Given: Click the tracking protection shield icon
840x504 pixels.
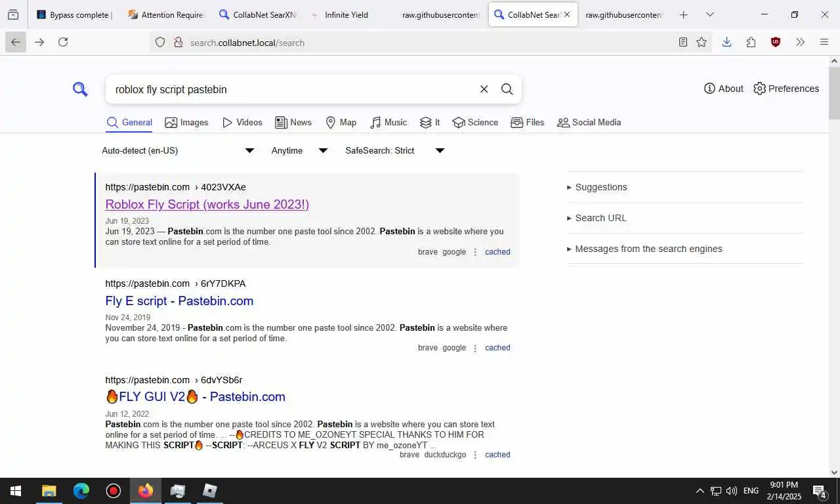Looking at the screenshot, I should (x=160, y=43).
